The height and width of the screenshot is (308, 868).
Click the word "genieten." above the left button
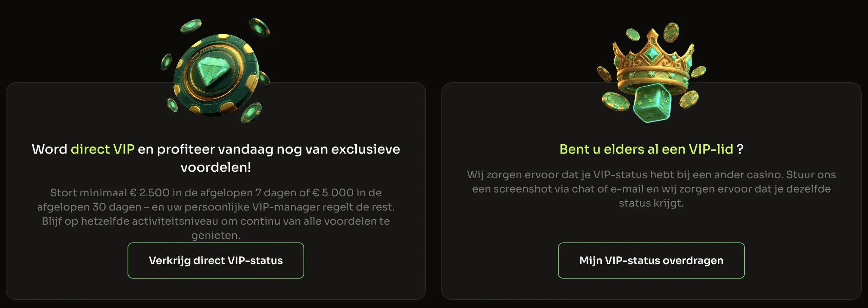pyautogui.click(x=216, y=235)
